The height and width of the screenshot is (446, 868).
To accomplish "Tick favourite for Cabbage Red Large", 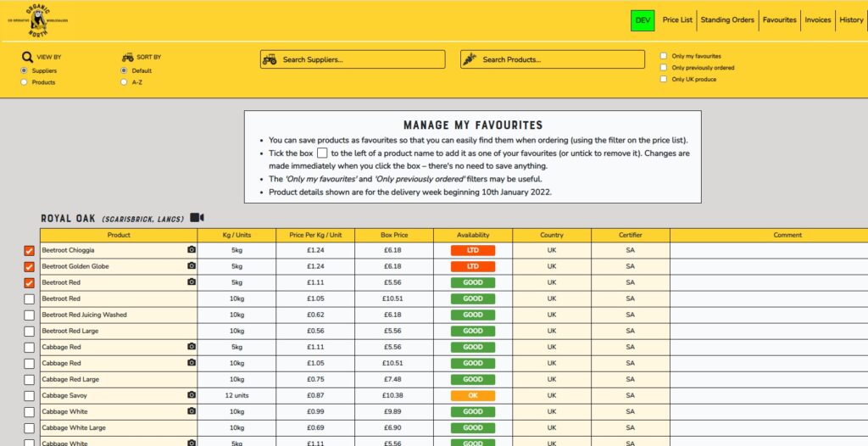I will coord(30,380).
